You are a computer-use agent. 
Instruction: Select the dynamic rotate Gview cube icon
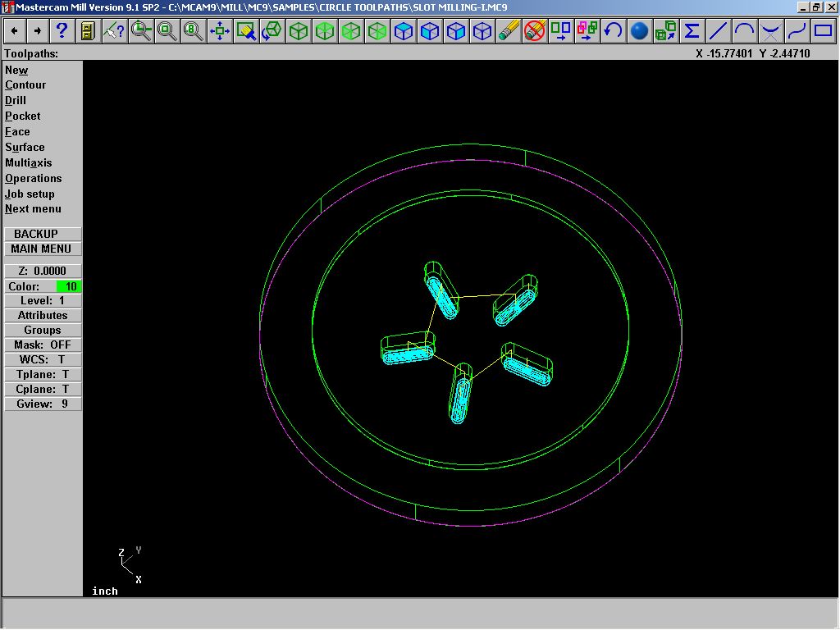(x=272, y=31)
